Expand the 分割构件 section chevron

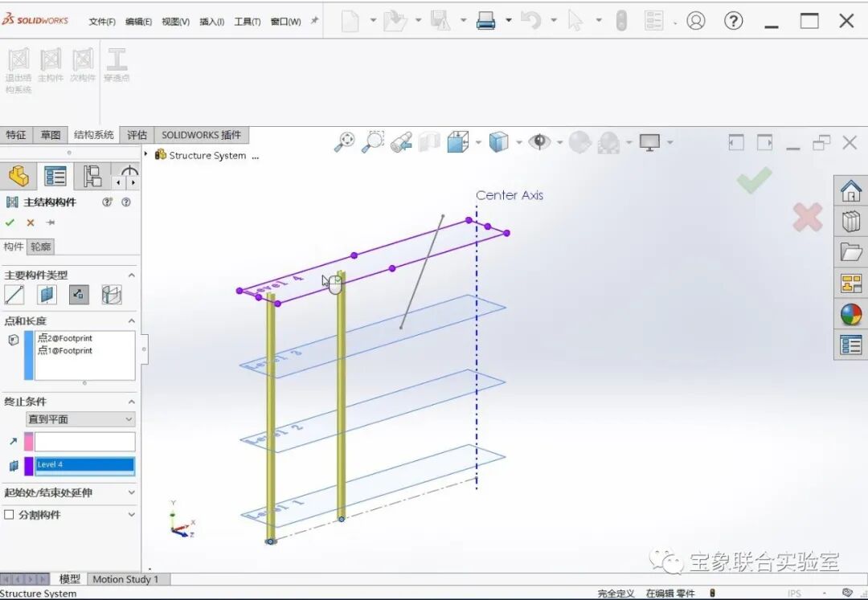coord(132,514)
